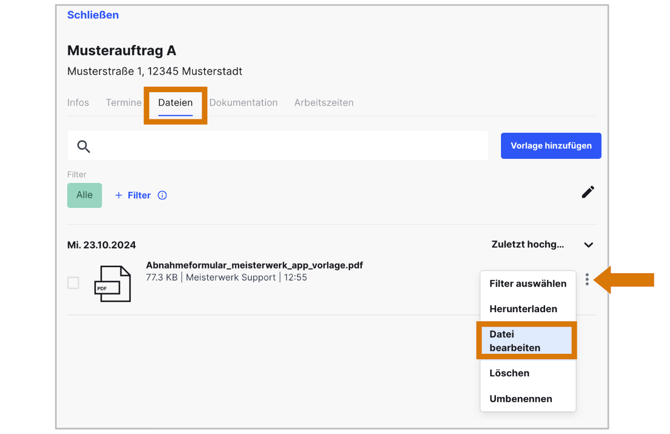Go to the Arbeitszeiten tab
The height and width of the screenshot is (434, 670).
click(323, 103)
